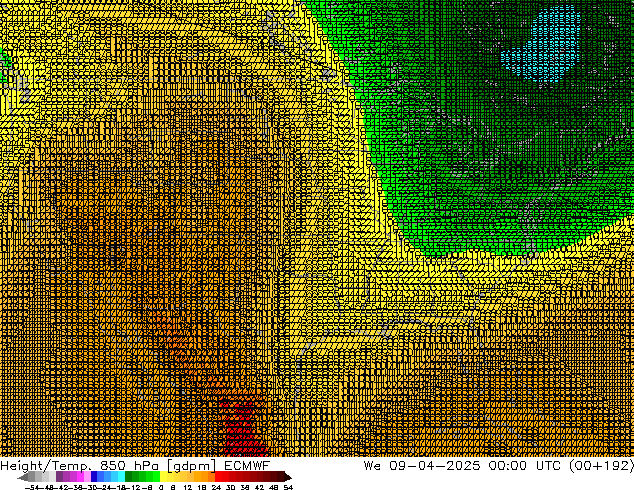Click the '24' label on the color scale

(216, 487)
